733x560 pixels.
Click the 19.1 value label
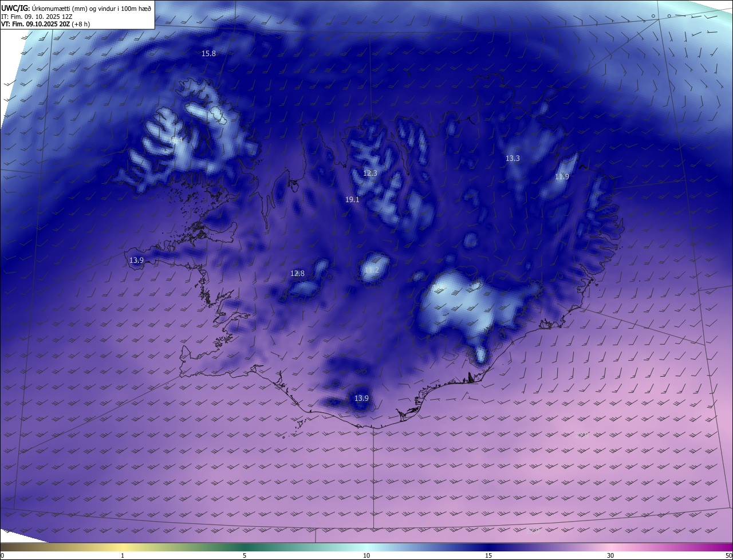(352, 200)
